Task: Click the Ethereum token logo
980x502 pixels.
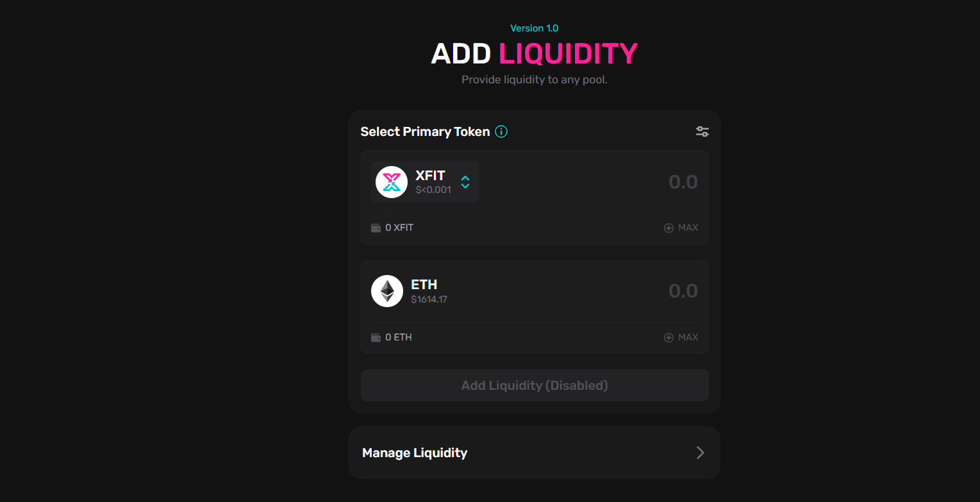Action: point(387,291)
